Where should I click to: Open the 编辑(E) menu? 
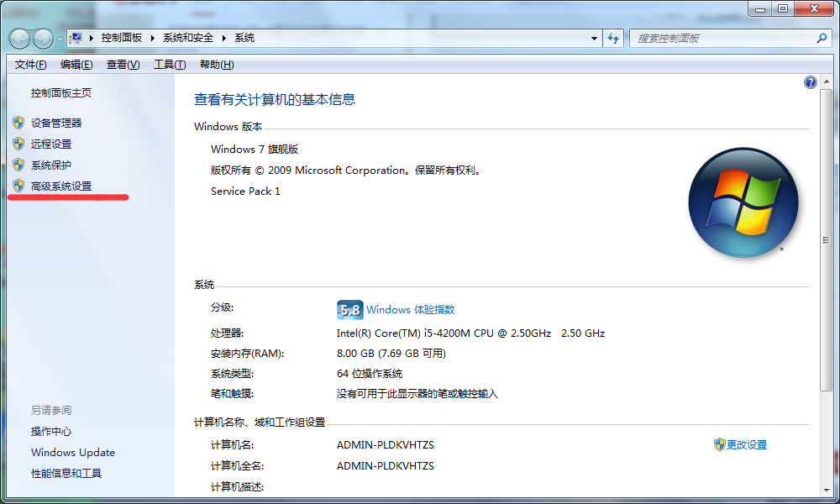[76, 65]
